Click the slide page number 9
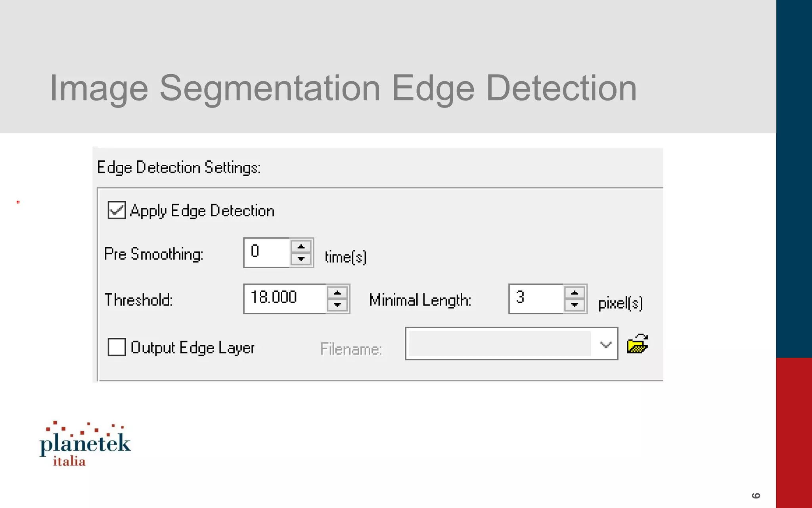This screenshot has width=812, height=508. coord(756,495)
